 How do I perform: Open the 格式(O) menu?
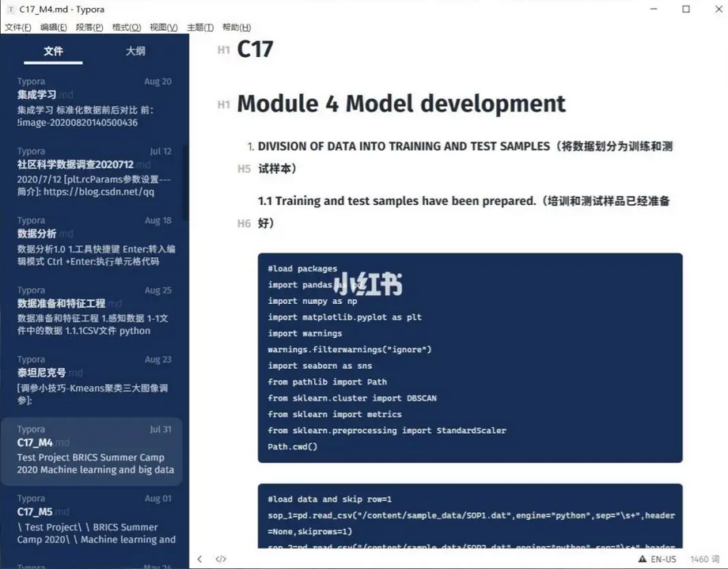click(x=127, y=28)
